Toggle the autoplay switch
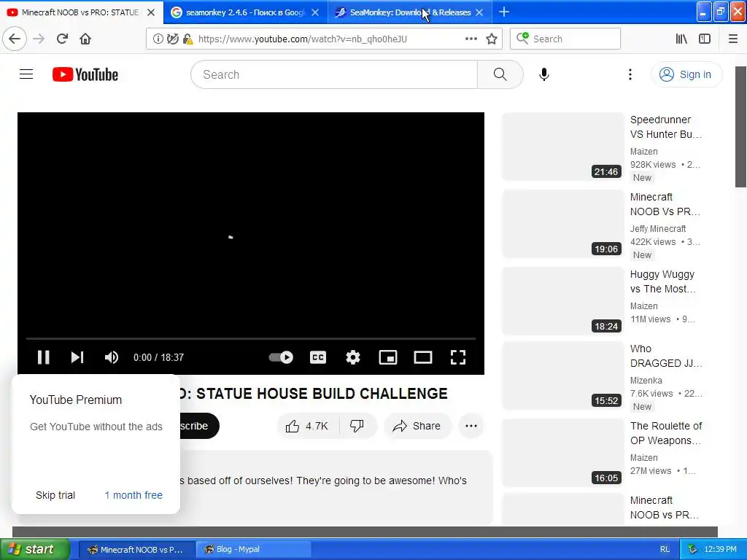This screenshot has height=560, width=747. pyautogui.click(x=281, y=357)
